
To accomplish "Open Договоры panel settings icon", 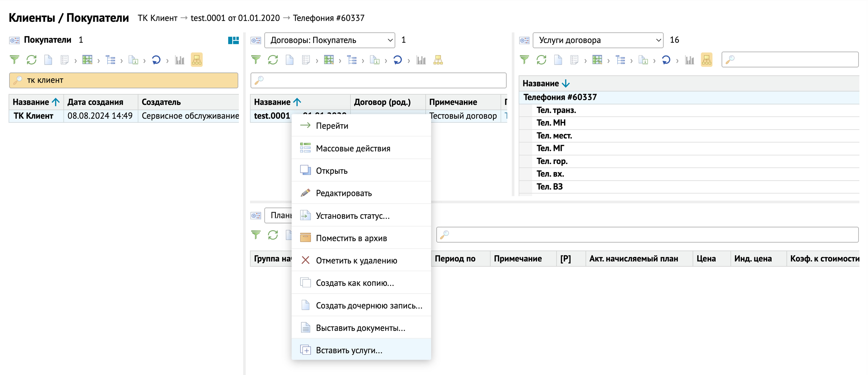I will 256,40.
